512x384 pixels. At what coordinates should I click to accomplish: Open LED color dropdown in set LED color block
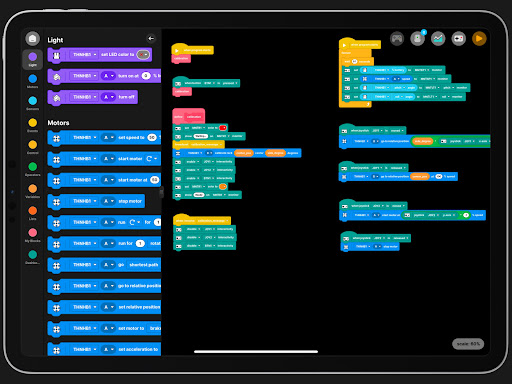[143, 54]
